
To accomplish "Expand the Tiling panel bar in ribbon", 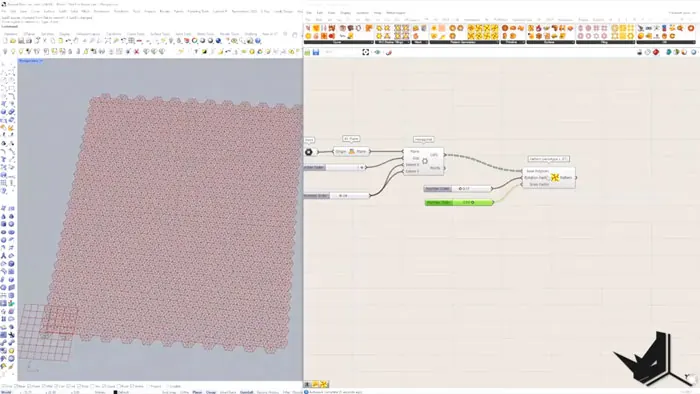I will tap(605, 42).
